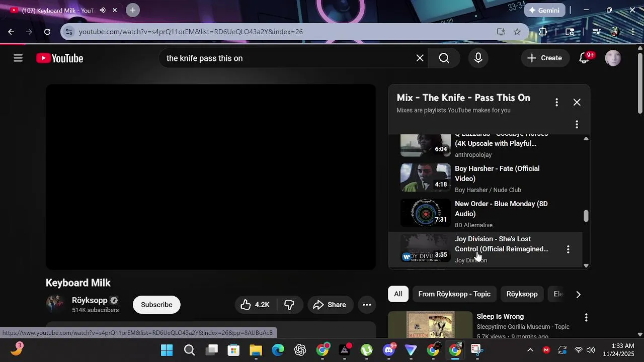Screen dimensions: 644x362
Task: Like the Keyboard Milk video
Action: (x=255, y=305)
